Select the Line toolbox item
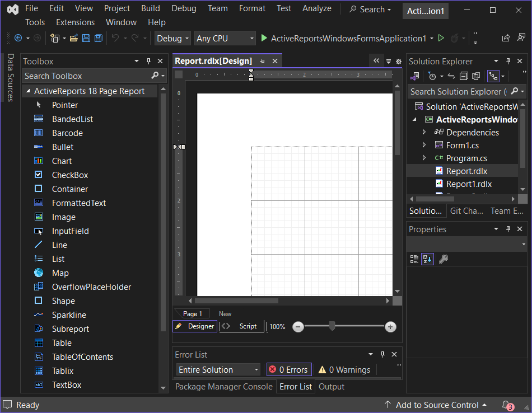The image size is (532, 413). [59, 245]
